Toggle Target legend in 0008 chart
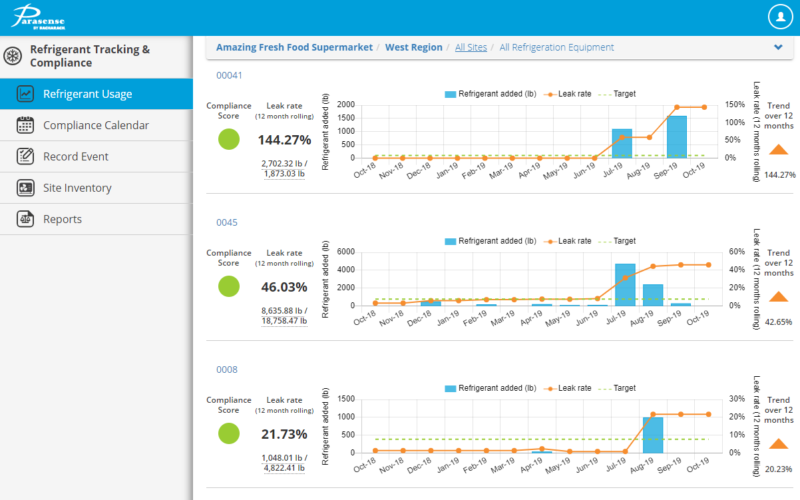Image resolution: width=800 pixels, height=500 pixels. (x=617, y=388)
